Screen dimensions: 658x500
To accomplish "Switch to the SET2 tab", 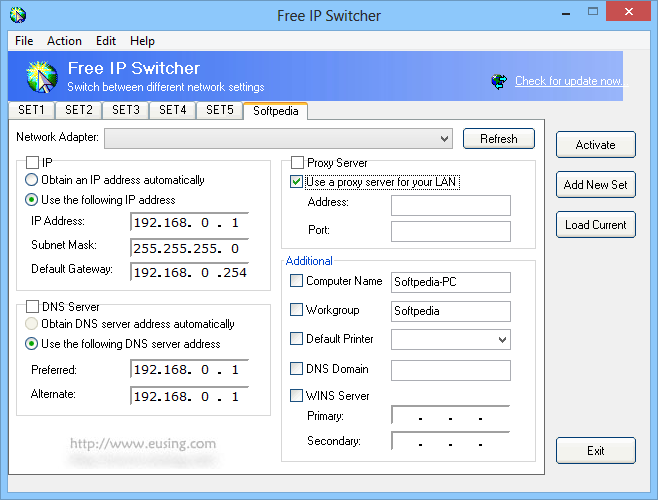I will click(78, 110).
